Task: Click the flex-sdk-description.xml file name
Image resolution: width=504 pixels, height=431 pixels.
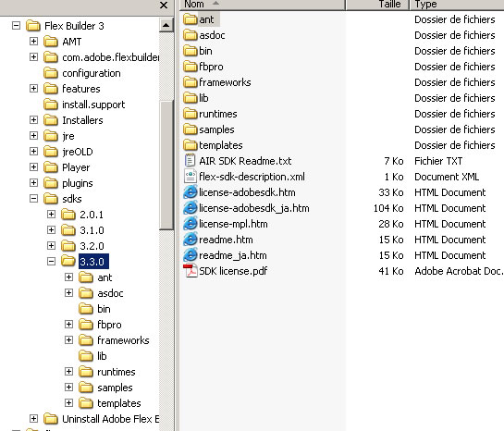Action: (x=252, y=177)
